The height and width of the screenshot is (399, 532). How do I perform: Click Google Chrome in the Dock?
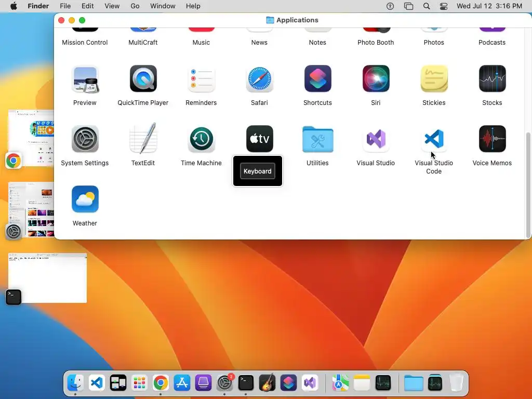click(161, 383)
